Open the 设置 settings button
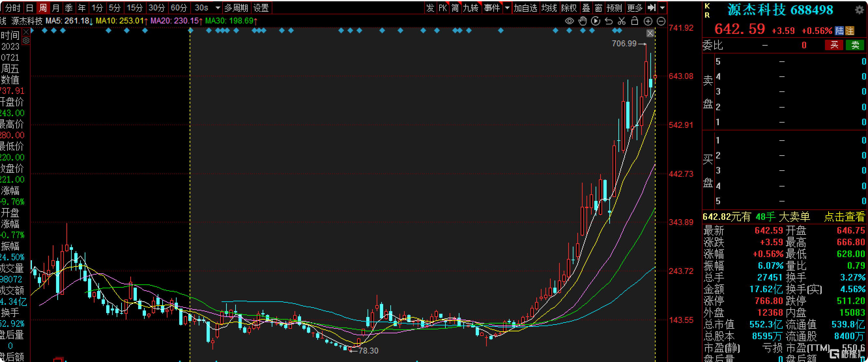The image size is (868, 362). 261,8
